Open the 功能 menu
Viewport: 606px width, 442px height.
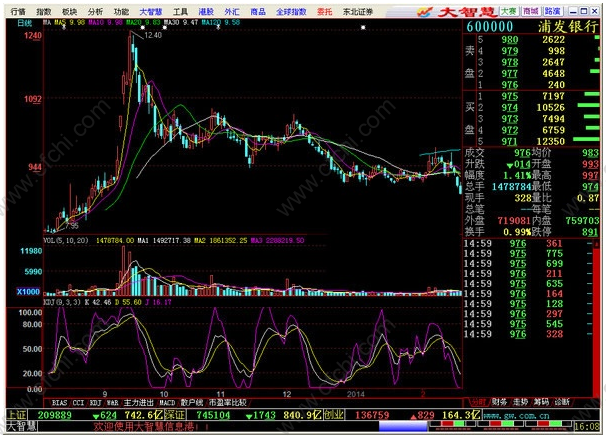click(121, 12)
